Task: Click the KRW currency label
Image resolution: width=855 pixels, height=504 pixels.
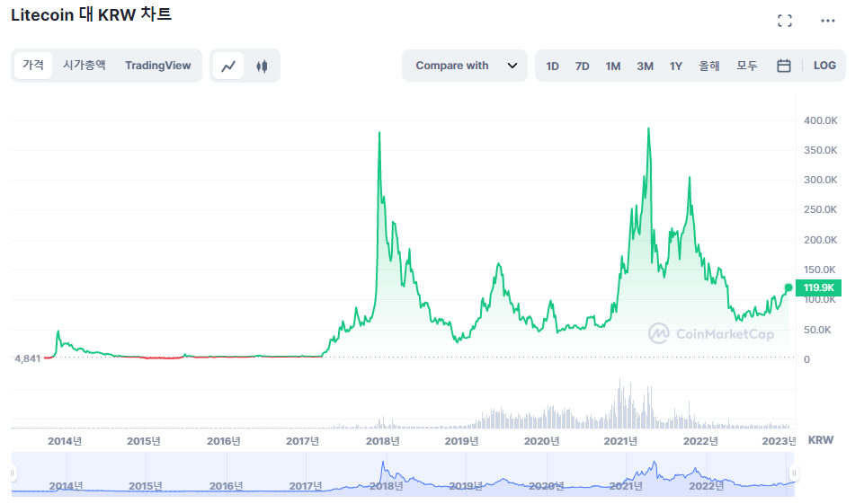Action: click(x=821, y=439)
